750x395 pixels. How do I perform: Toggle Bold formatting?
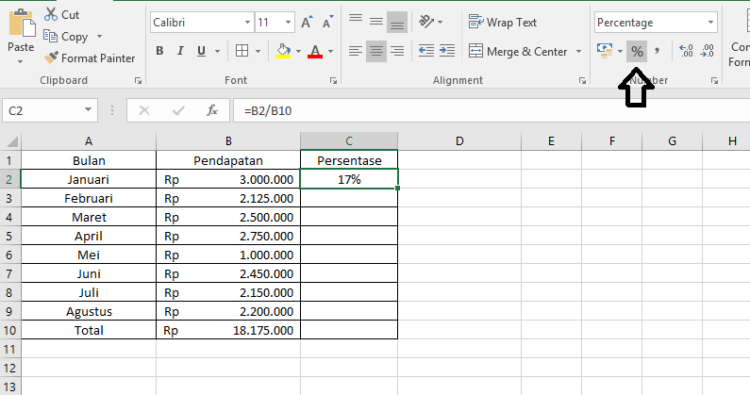coord(160,51)
